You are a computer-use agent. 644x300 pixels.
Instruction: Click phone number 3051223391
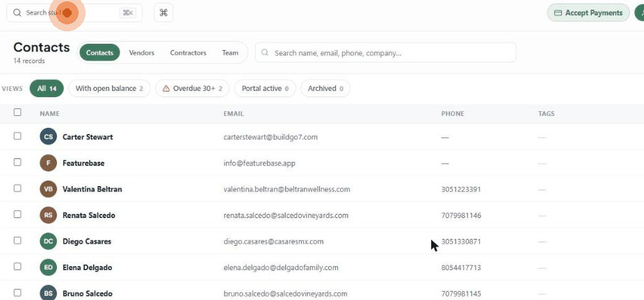click(461, 190)
